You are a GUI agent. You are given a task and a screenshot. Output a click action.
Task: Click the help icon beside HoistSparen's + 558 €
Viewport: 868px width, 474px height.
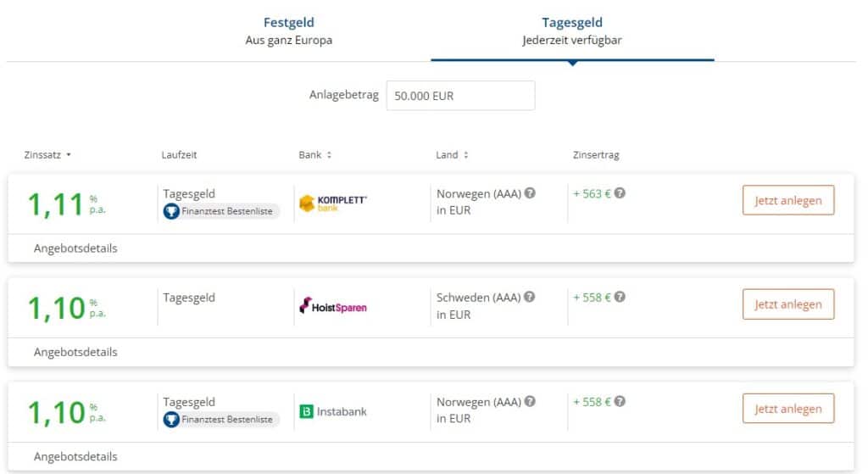pyautogui.click(x=620, y=297)
